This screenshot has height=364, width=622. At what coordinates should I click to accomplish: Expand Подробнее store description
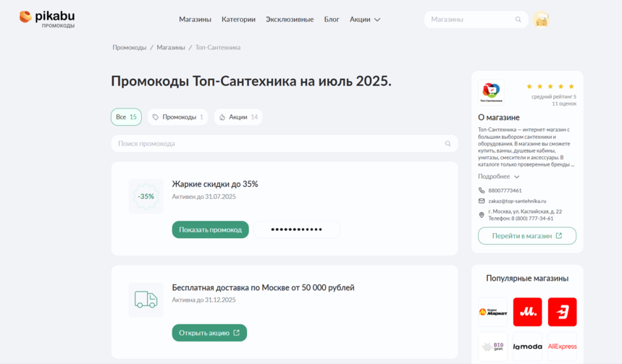coord(498,177)
